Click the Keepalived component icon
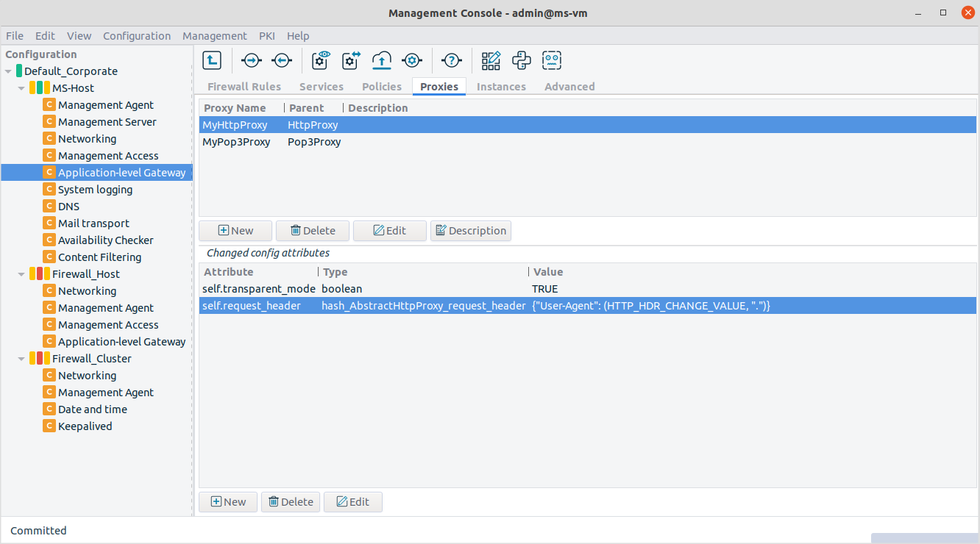The height and width of the screenshot is (544, 980). [x=49, y=426]
